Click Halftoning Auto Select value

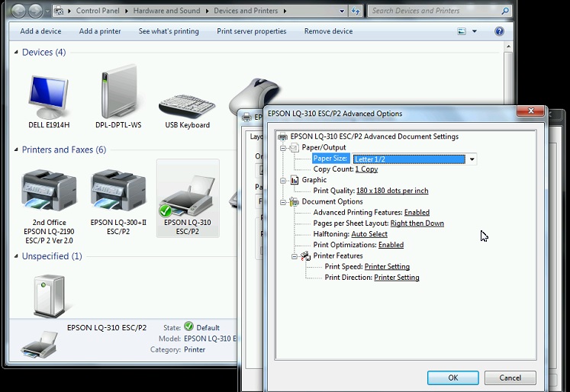pyautogui.click(x=369, y=234)
